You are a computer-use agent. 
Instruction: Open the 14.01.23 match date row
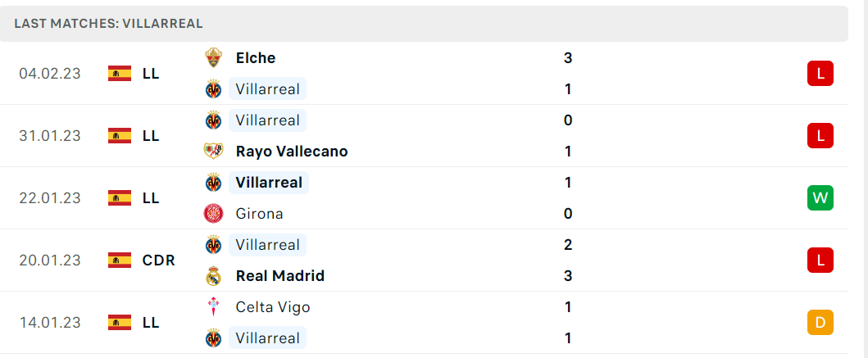(x=424, y=323)
